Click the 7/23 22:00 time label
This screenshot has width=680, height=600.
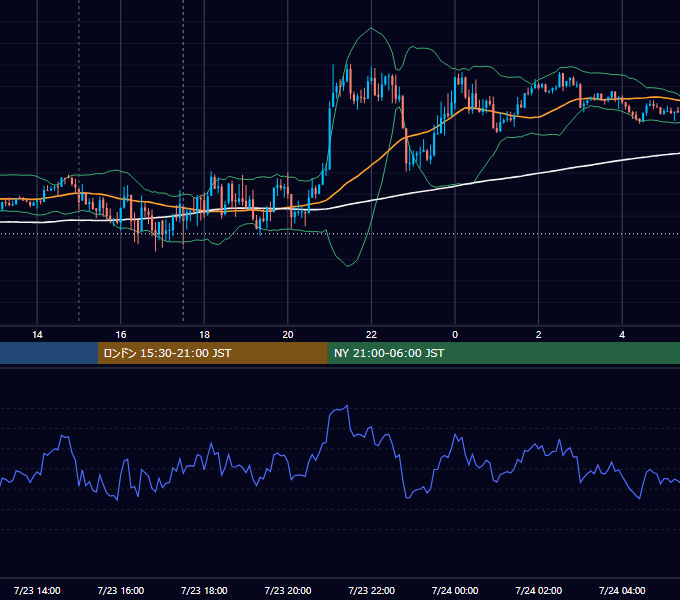(x=372, y=590)
